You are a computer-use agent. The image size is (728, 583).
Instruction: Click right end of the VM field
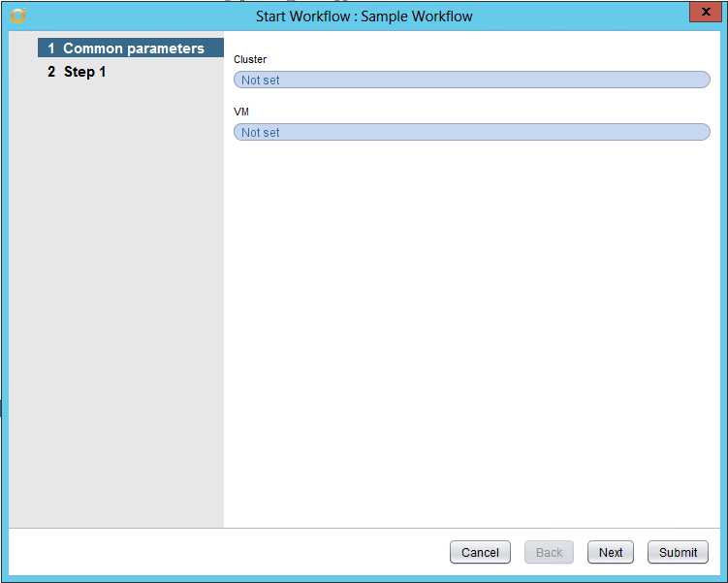coord(698,132)
